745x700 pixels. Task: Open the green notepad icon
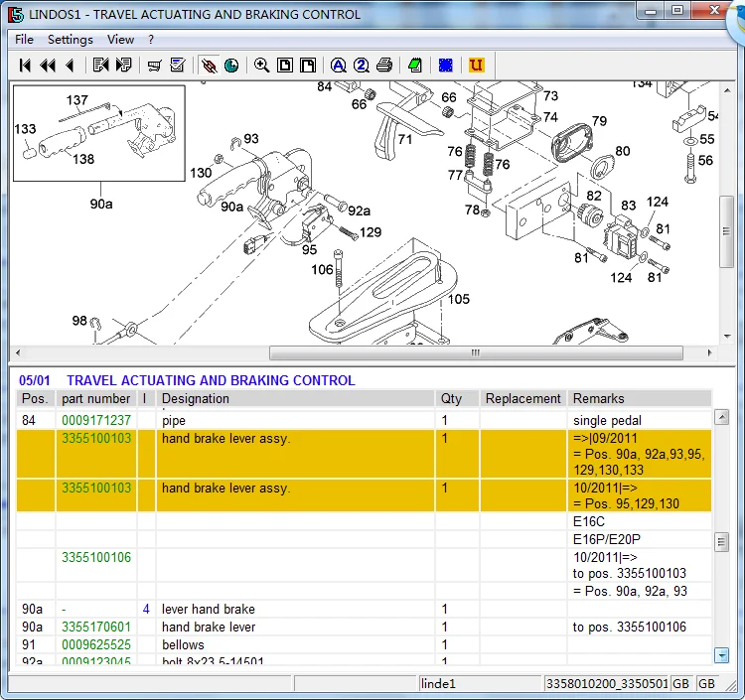coord(415,66)
